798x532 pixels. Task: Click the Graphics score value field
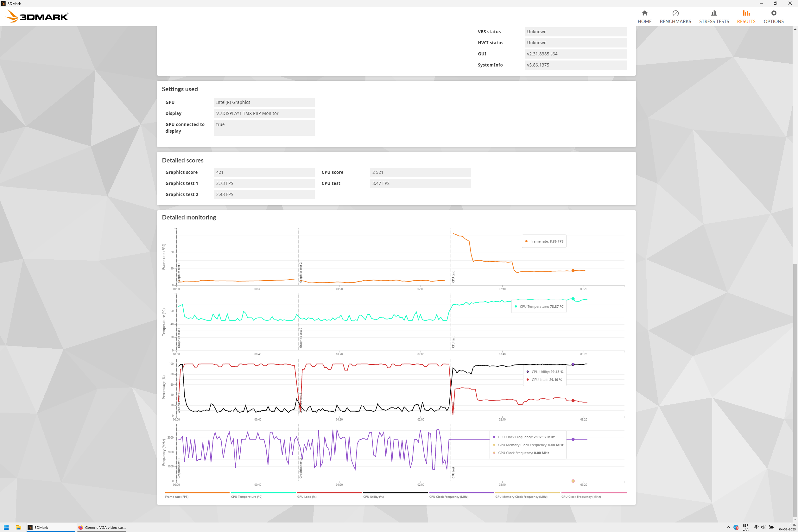click(x=264, y=172)
